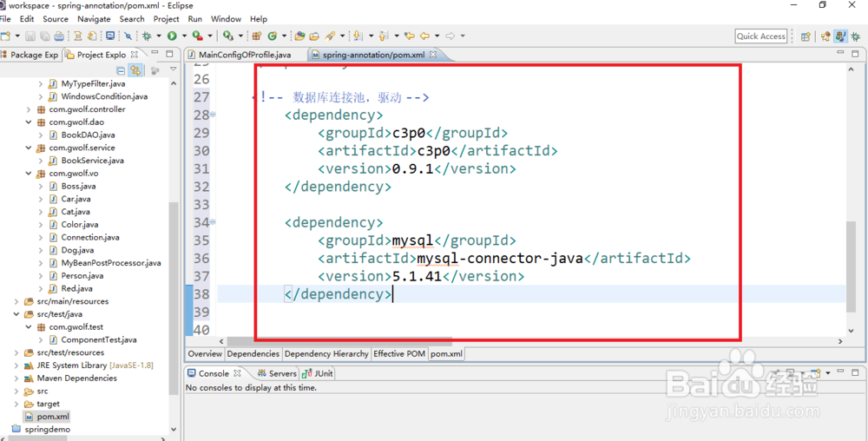Select the springdemo project
This screenshot has height=441, width=868.
tap(48, 430)
